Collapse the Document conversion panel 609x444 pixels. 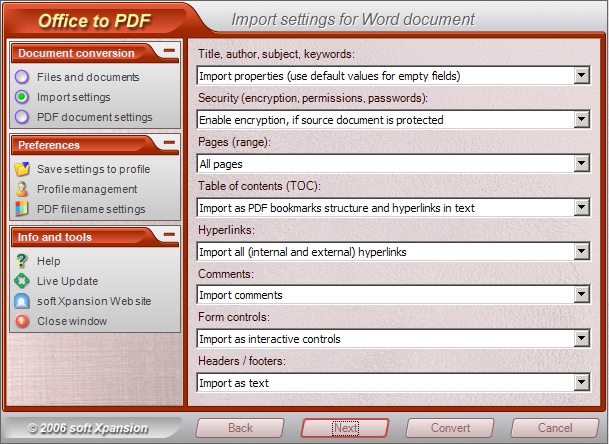coord(169,51)
